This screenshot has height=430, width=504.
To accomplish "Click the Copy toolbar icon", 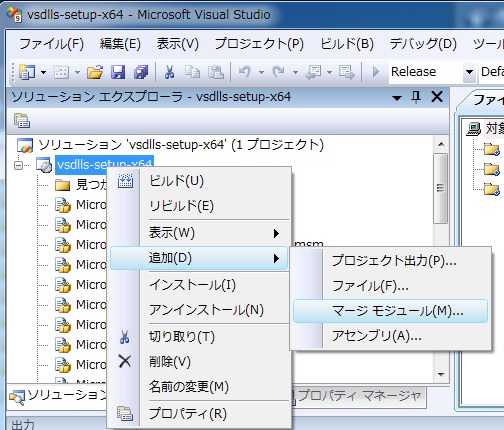I will click(192, 72).
